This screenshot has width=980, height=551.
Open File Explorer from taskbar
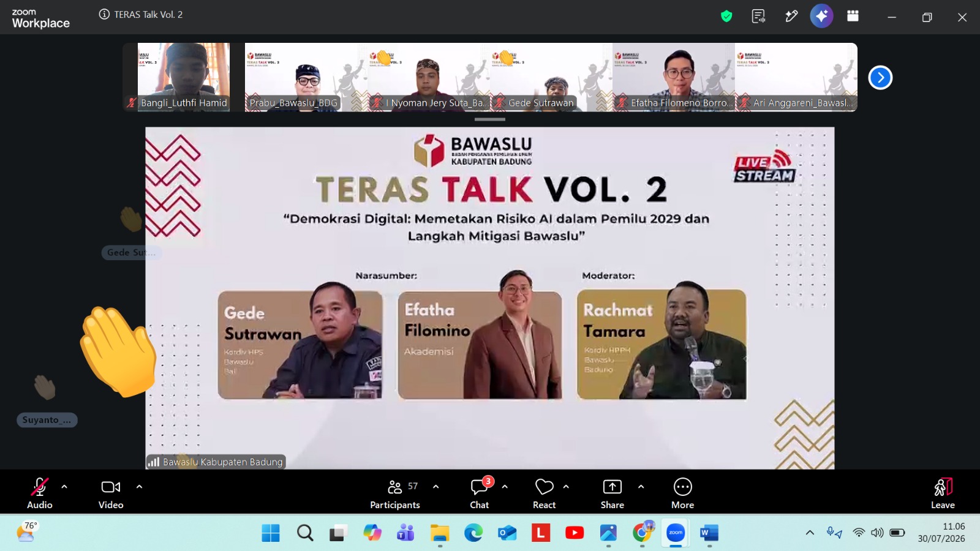click(x=440, y=533)
